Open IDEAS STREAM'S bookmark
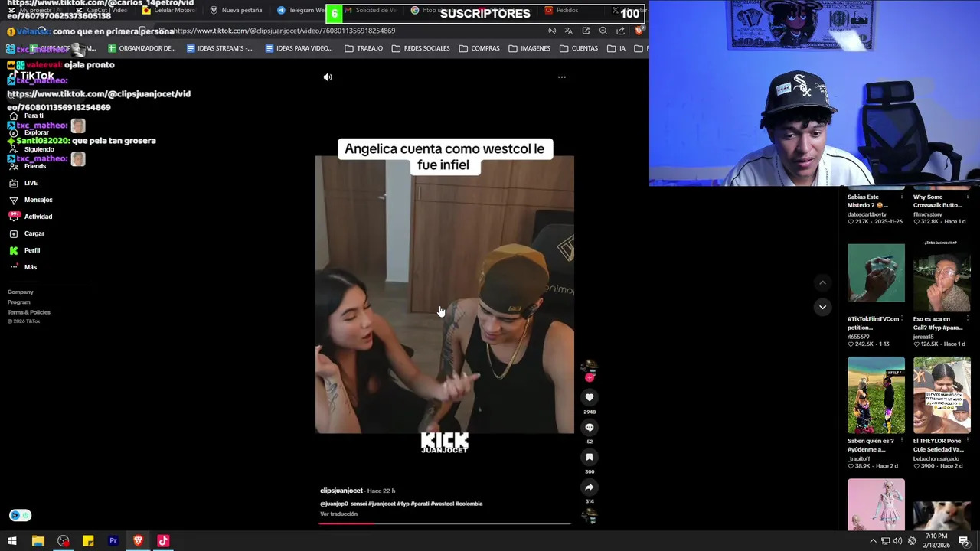 219,48
